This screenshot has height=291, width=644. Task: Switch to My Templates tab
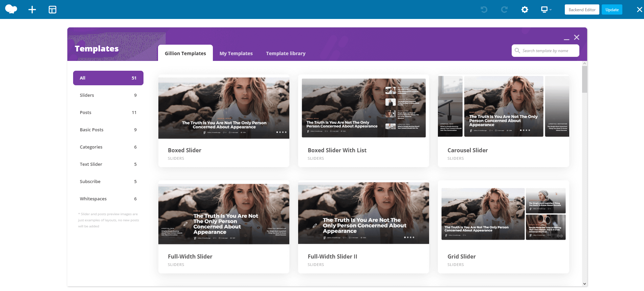click(236, 53)
